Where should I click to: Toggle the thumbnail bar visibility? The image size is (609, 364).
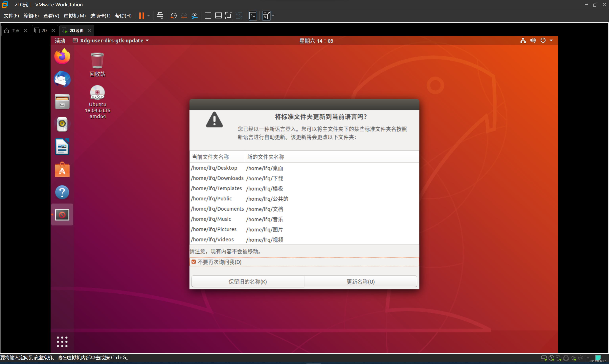coord(218,15)
